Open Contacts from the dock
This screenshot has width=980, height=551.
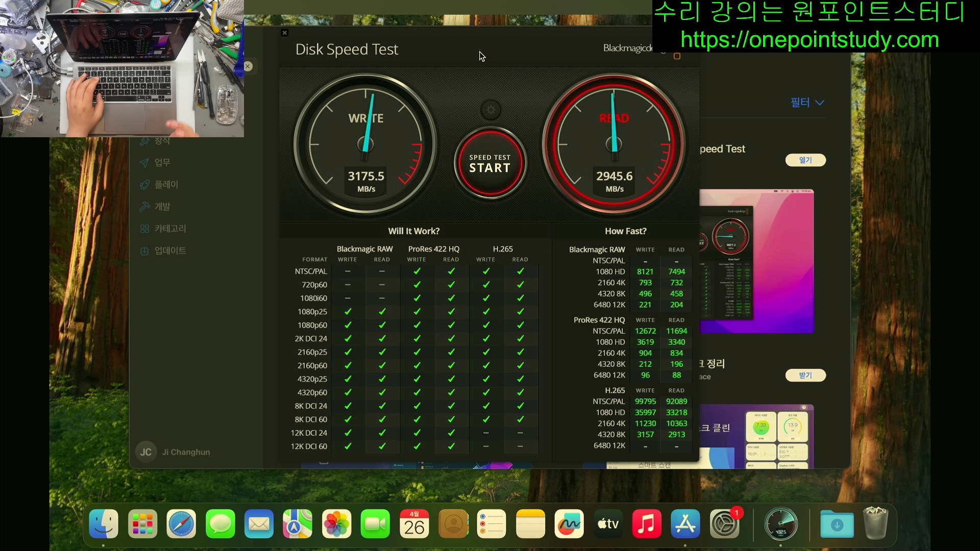[x=453, y=524]
